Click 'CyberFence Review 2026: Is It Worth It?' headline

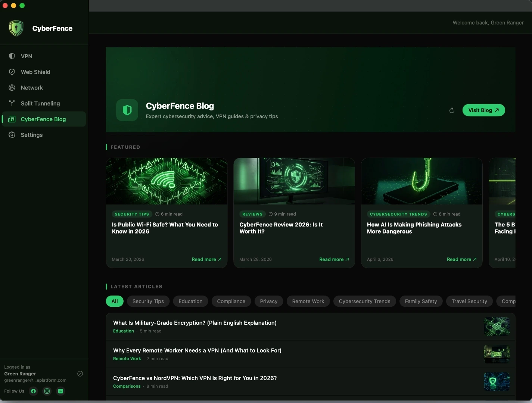tap(281, 228)
